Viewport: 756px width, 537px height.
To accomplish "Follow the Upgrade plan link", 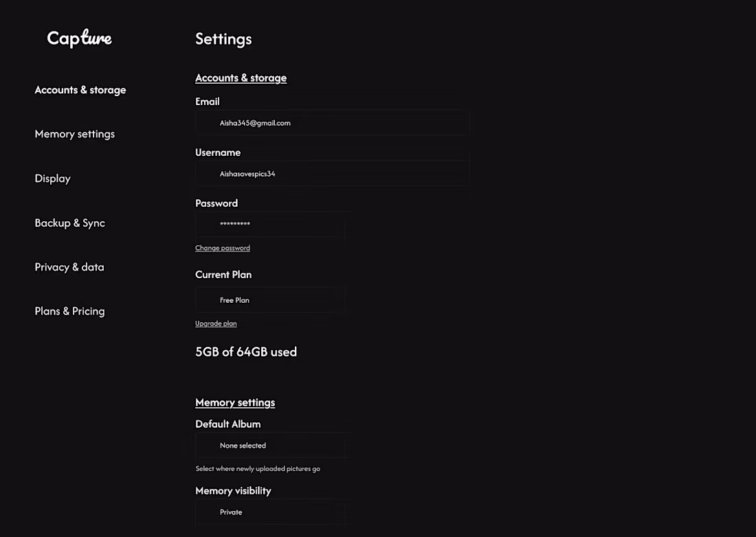I will tap(216, 323).
